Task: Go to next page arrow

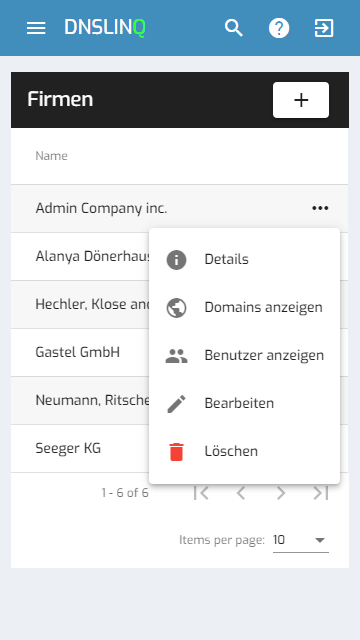Action: click(281, 493)
